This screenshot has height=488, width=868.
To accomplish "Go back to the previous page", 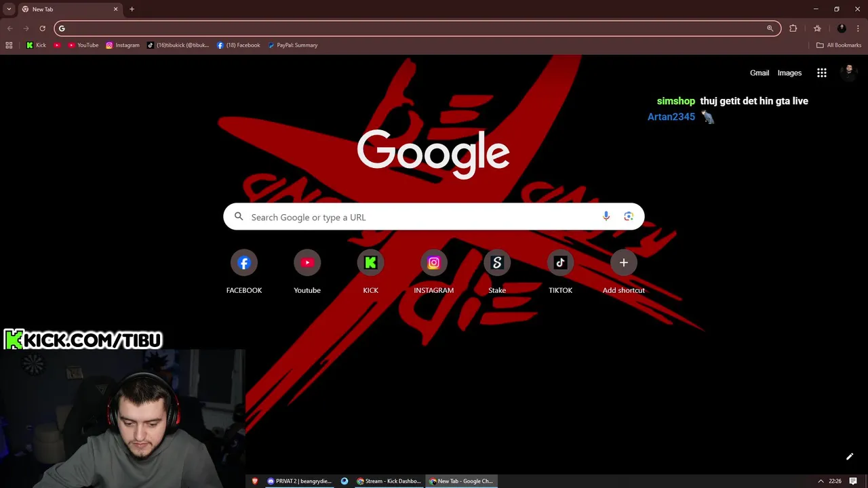I will click(x=9, y=28).
